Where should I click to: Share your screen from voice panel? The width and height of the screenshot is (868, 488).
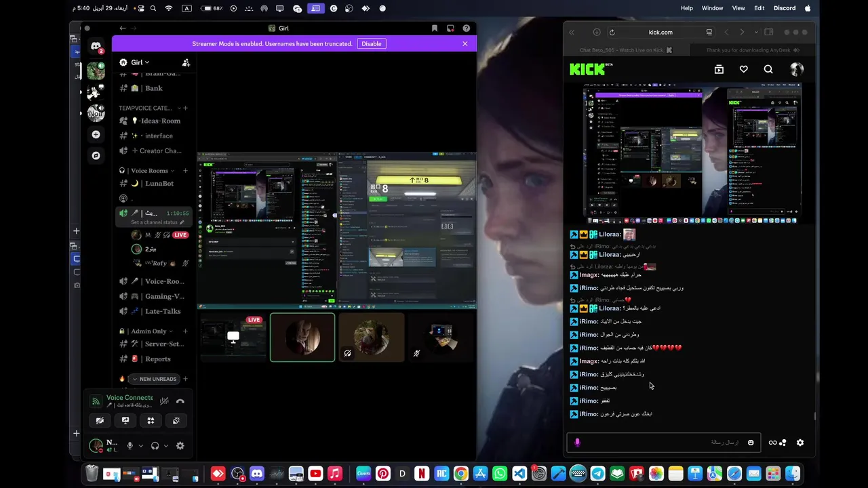pyautogui.click(x=125, y=420)
